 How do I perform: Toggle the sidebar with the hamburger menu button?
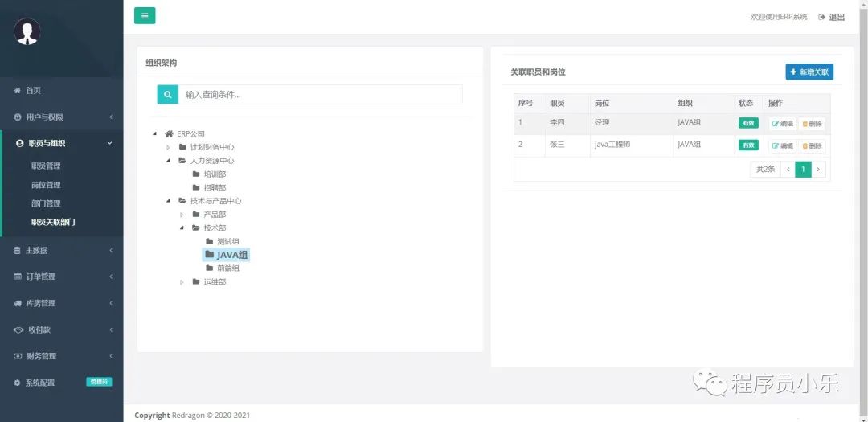tap(145, 15)
